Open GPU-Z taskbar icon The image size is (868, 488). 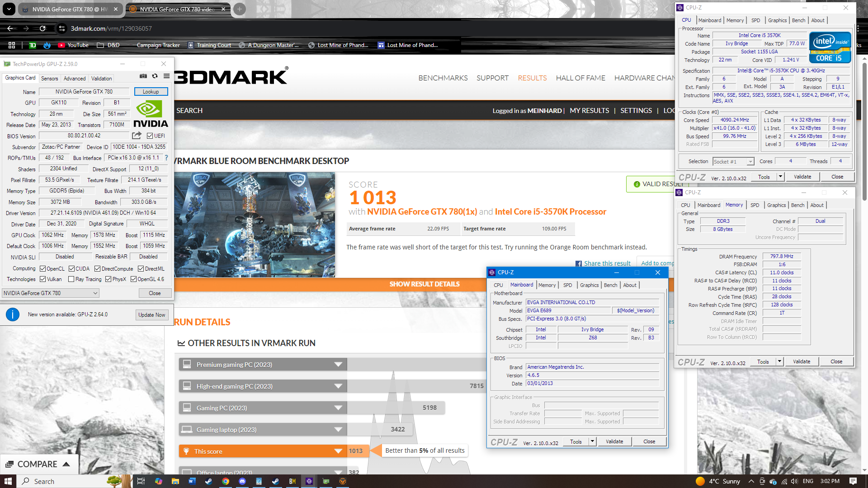point(326,481)
